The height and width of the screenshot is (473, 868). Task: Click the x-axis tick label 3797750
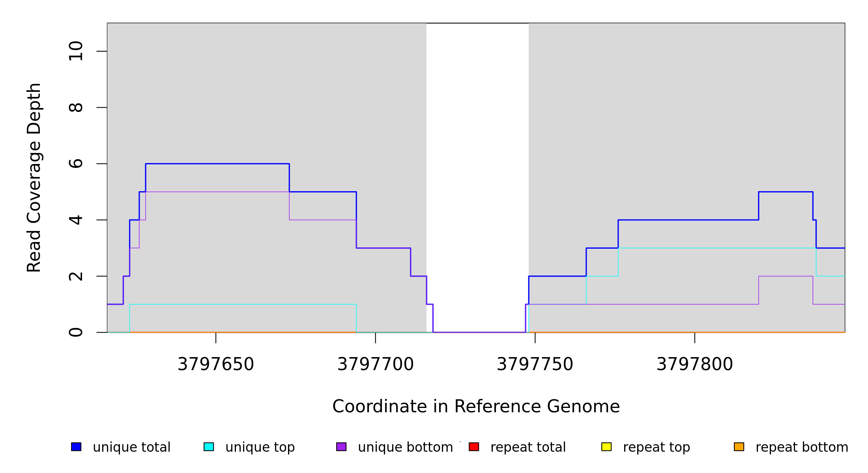535,364
